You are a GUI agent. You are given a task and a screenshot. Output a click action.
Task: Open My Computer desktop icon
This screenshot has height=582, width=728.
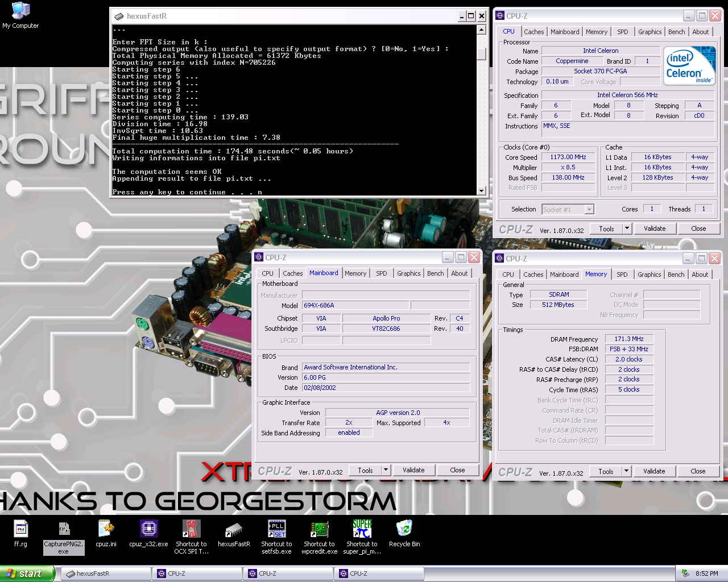(21, 15)
